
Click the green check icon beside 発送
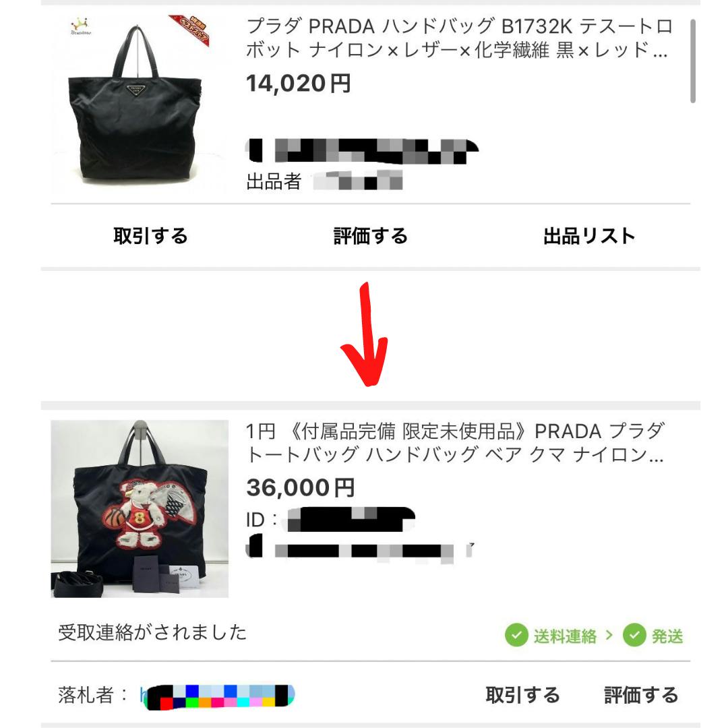pos(634,635)
